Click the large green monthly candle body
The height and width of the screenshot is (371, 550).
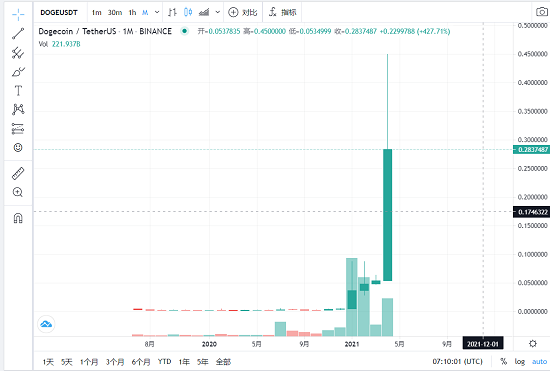388,215
